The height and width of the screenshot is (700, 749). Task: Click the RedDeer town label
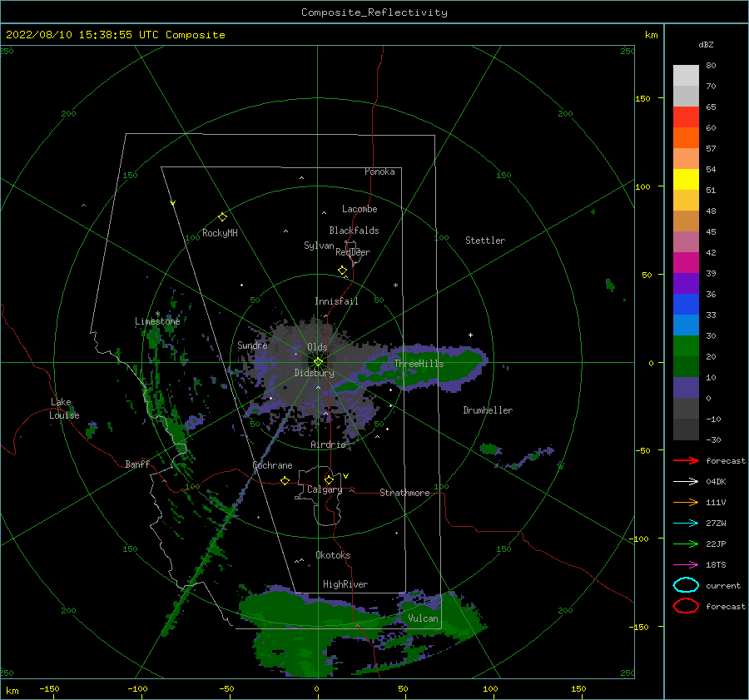(353, 252)
